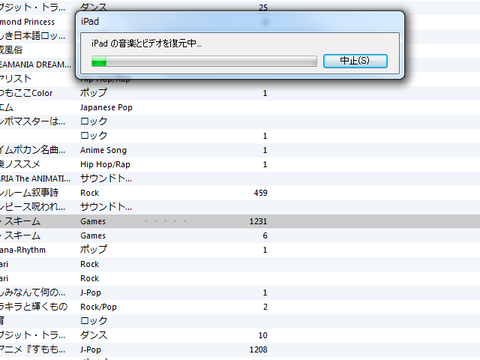Click the 'Anime Song' genre cell

pyautogui.click(x=103, y=150)
